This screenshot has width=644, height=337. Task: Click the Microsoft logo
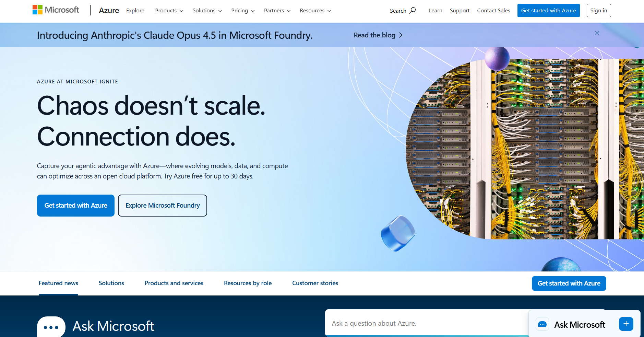pyautogui.click(x=55, y=10)
